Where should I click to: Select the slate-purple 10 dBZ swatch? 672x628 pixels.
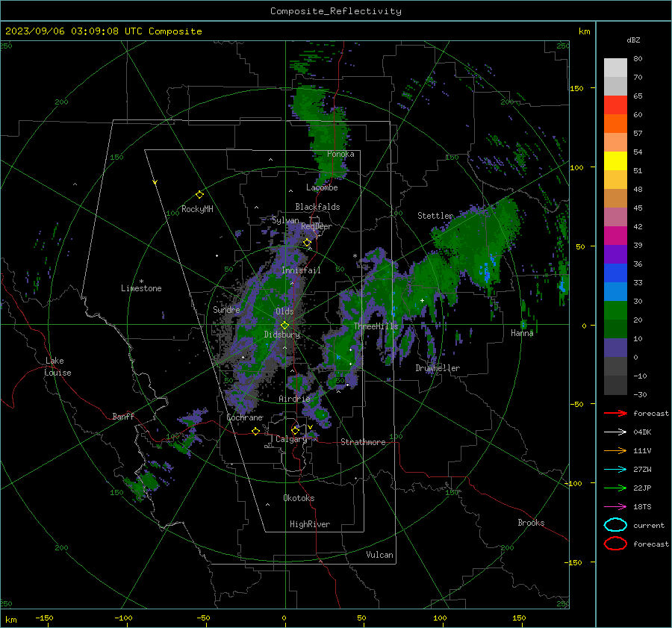coord(615,348)
